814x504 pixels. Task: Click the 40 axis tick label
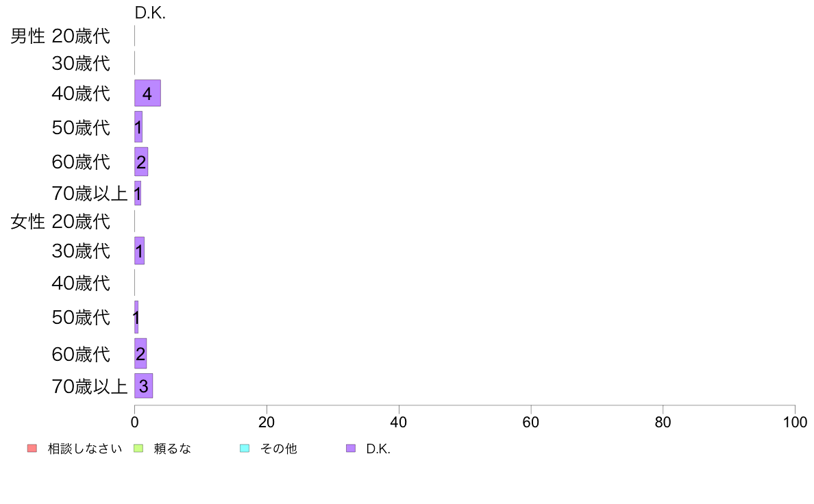pyautogui.click(x=399, y=423)
